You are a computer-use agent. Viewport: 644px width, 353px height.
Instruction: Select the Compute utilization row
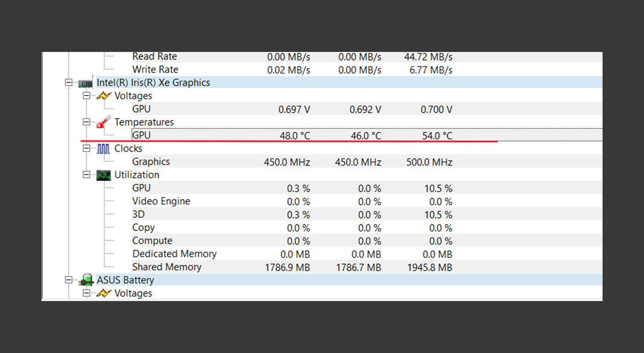click(367, 241)
